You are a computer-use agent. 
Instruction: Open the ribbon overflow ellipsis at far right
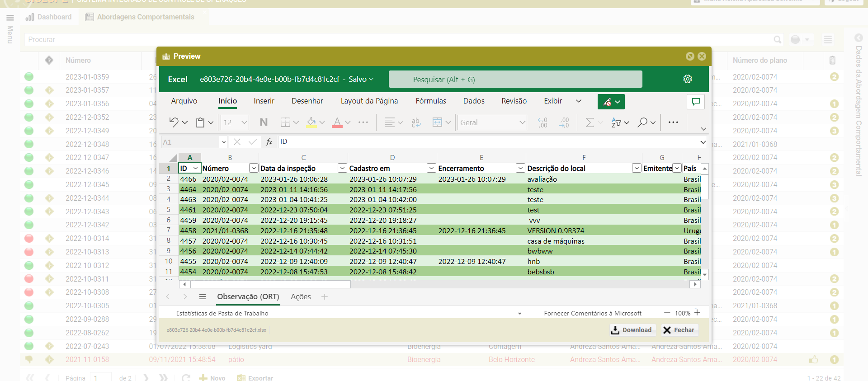(x=673, y=122)
